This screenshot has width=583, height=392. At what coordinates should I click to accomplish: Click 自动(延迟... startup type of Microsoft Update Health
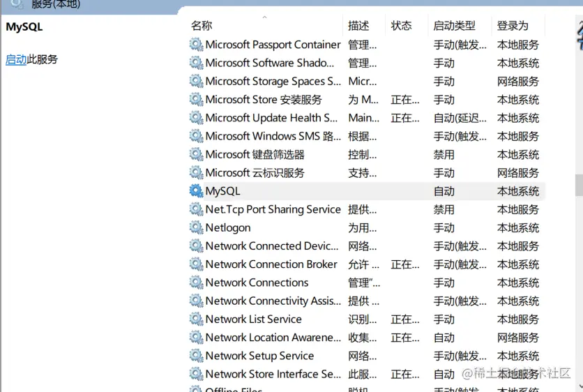click(x=460, y=118)
